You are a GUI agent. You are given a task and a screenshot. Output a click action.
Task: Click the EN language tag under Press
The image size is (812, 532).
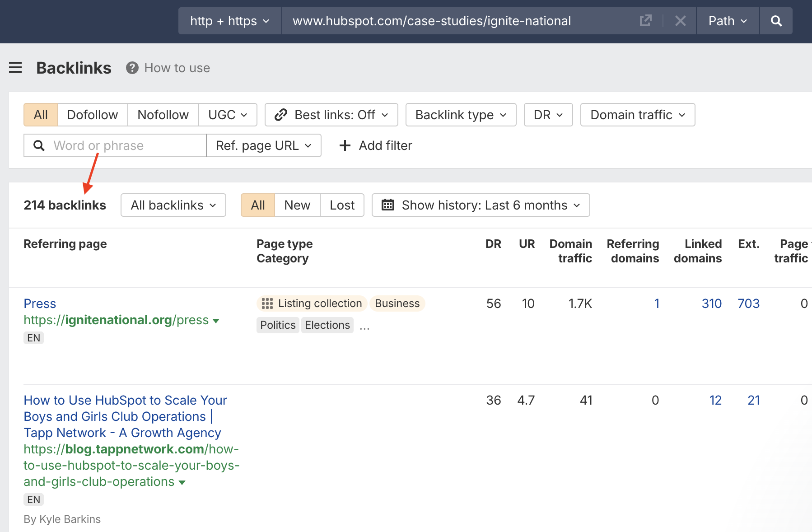pyautogui.click(x=33, y=338)
